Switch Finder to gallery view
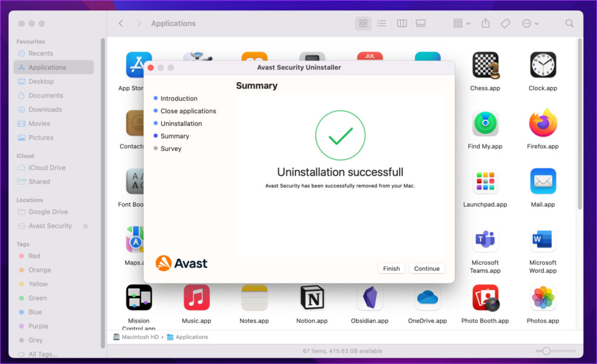 point(421,23)
